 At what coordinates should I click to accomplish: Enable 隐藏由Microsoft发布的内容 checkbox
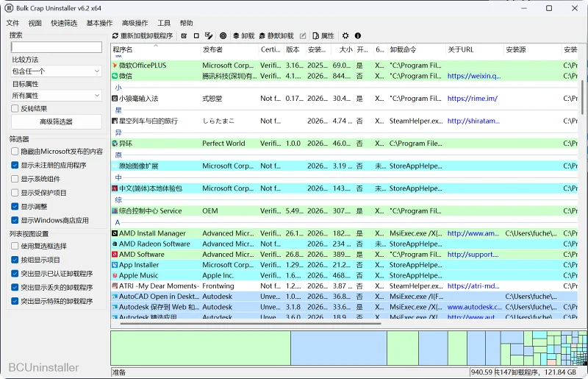pos(15,152)
